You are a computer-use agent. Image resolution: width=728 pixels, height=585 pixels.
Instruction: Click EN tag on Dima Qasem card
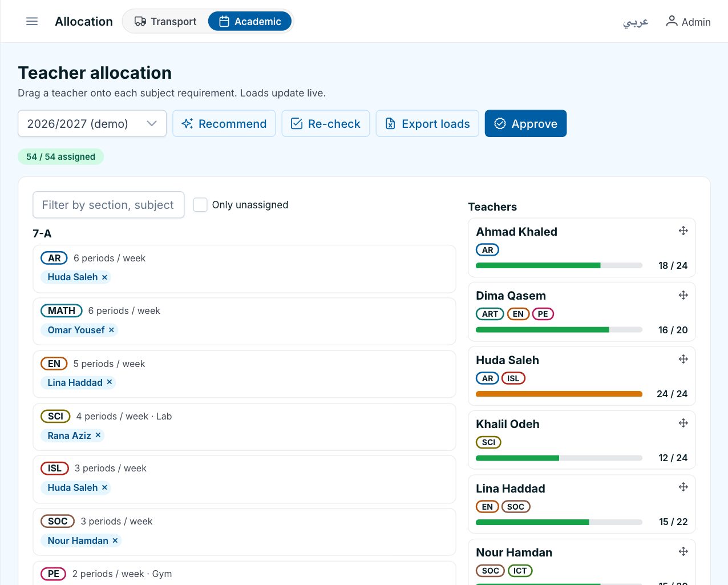point(518,314)
